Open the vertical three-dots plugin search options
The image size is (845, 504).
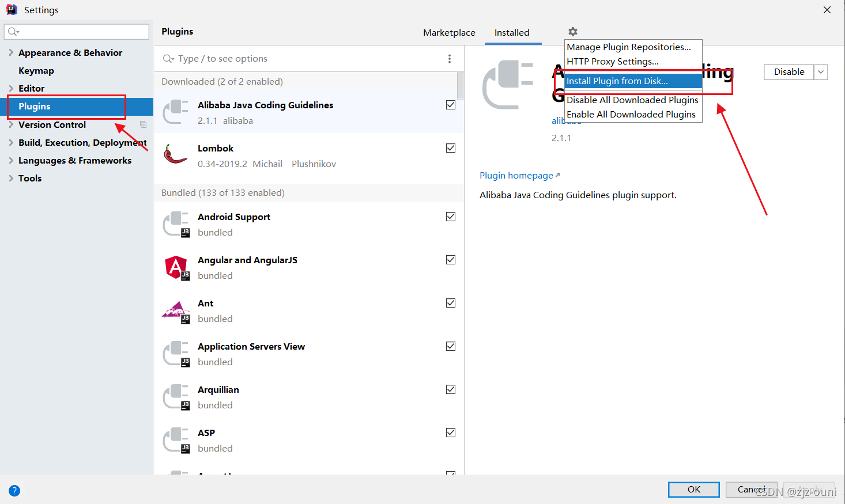(450, 59)
